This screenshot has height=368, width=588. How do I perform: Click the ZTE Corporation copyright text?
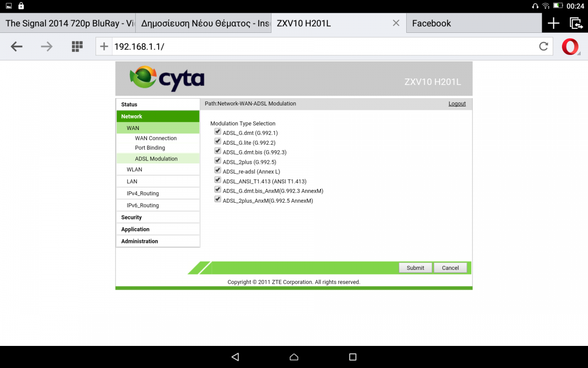pos(294,282)
